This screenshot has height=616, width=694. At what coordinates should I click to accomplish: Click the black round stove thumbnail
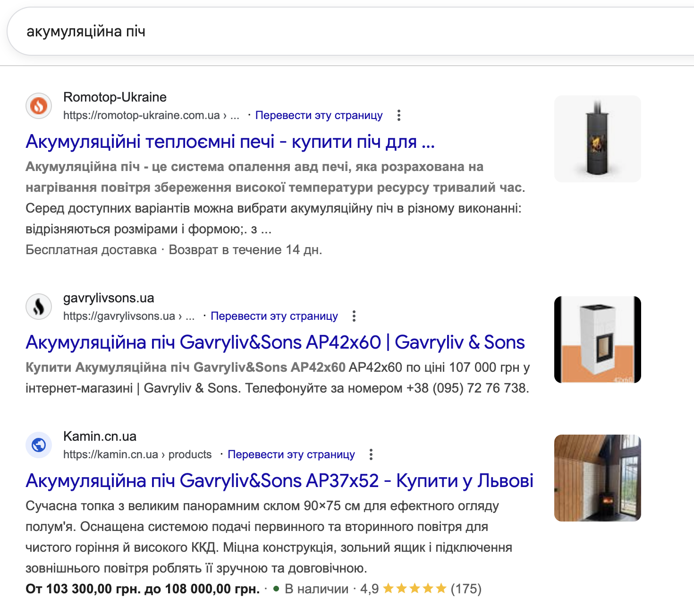point(597,139)
